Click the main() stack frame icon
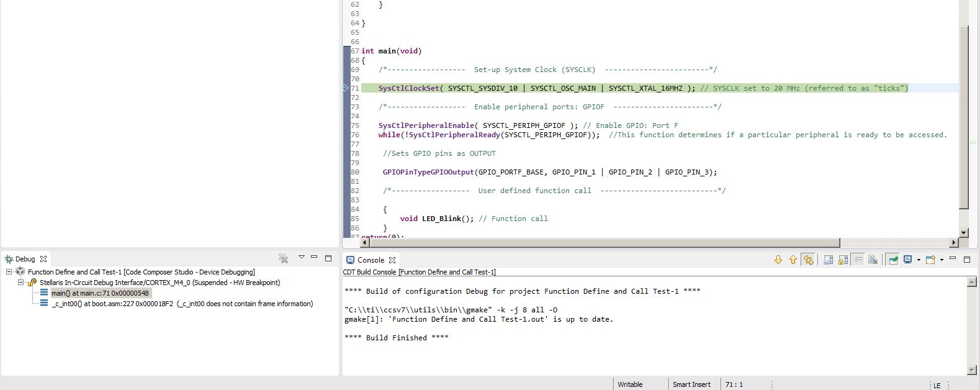 44,292
